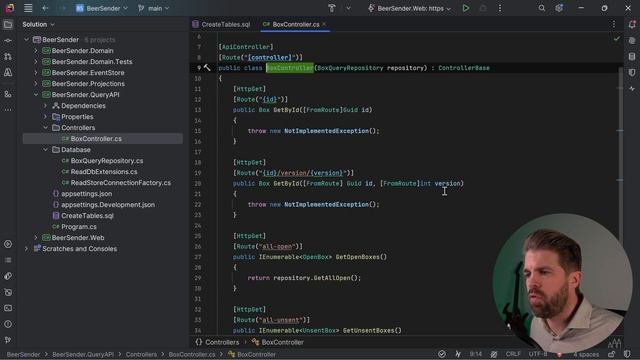
Task: Collapse the Database folder
Action: (x=45, y=150)
